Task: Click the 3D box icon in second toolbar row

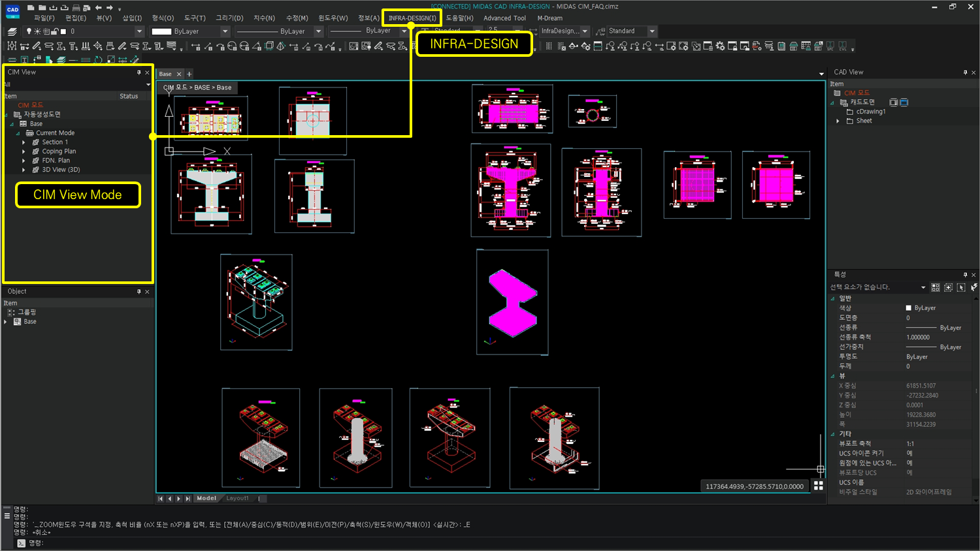Action: [269, 46]
